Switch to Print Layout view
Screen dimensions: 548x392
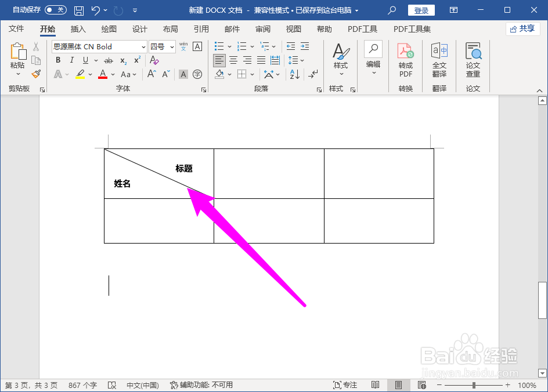(398, 385)
